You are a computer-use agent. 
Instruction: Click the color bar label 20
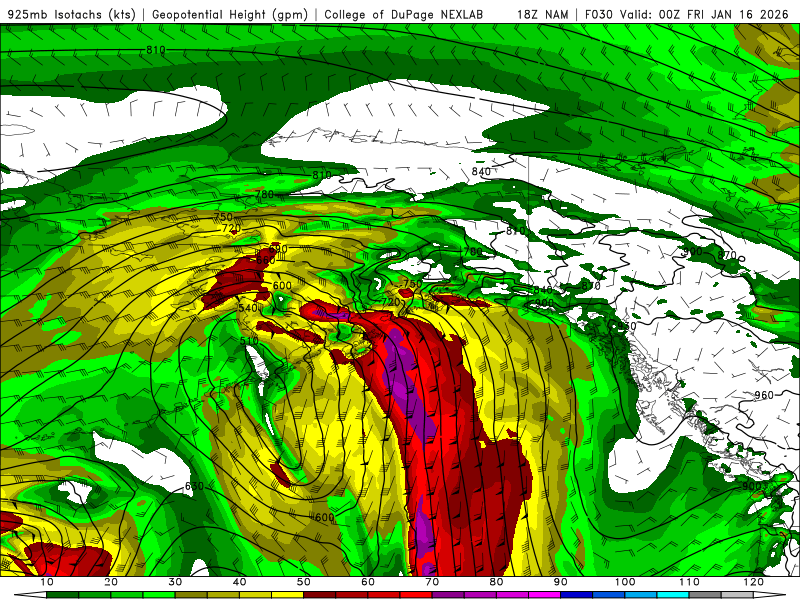click(x=111, y=582)
